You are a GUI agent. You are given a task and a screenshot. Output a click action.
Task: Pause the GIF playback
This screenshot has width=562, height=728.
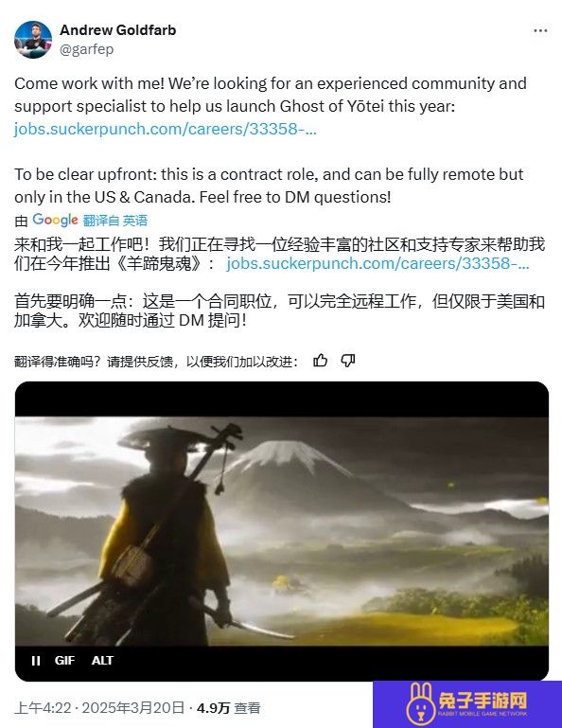coord(36,660)
